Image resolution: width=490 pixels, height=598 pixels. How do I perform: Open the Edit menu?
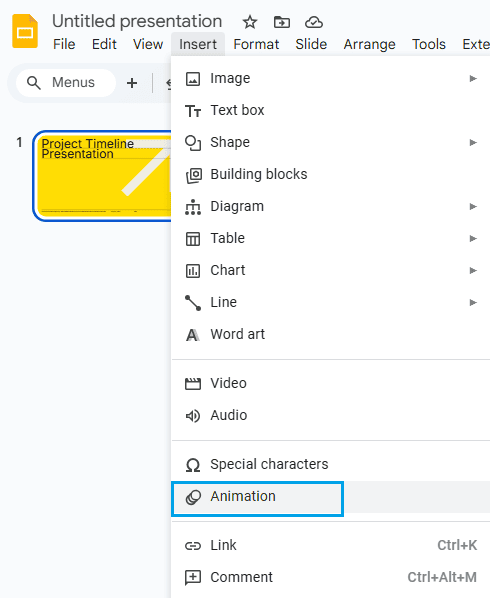(x=104, y=44)
